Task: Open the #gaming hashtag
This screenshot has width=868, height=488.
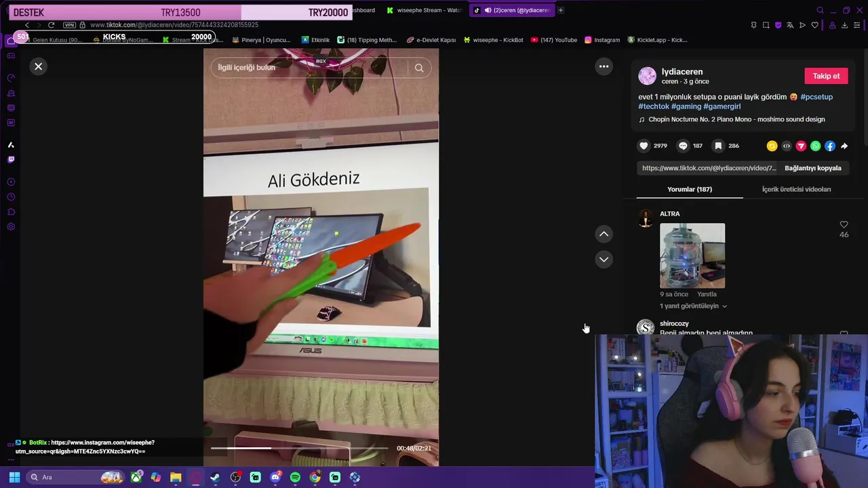Action: click(686, 106)
